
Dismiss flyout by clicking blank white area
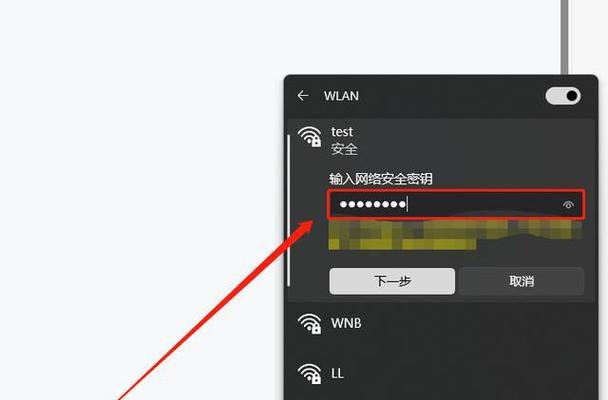coord(136,116)
